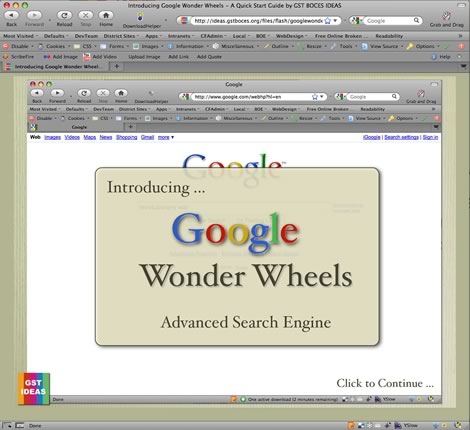
Task: Click the ScribeFire toolbar button
Action: [x=19, y=57]
